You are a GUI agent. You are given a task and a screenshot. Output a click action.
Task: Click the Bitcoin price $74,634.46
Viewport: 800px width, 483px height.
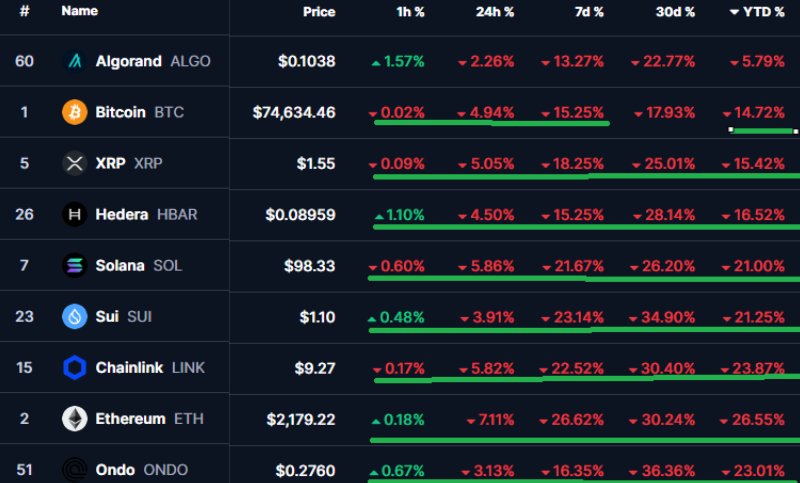(294, 112)
